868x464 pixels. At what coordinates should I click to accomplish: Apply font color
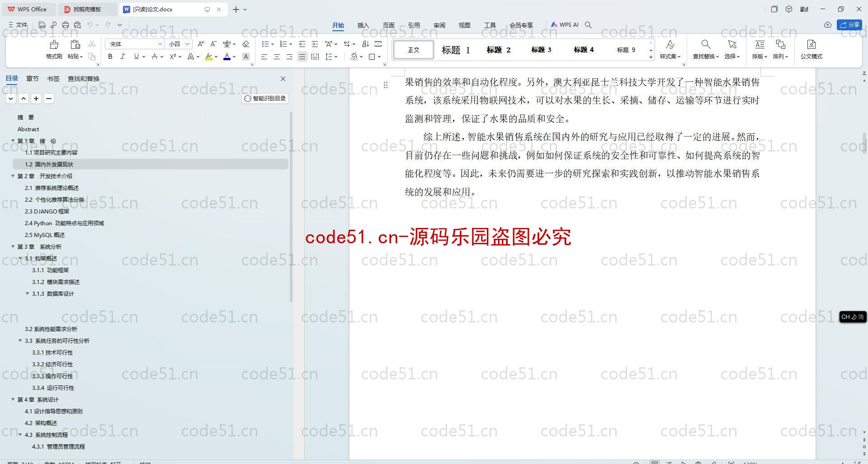coord(227,57)
